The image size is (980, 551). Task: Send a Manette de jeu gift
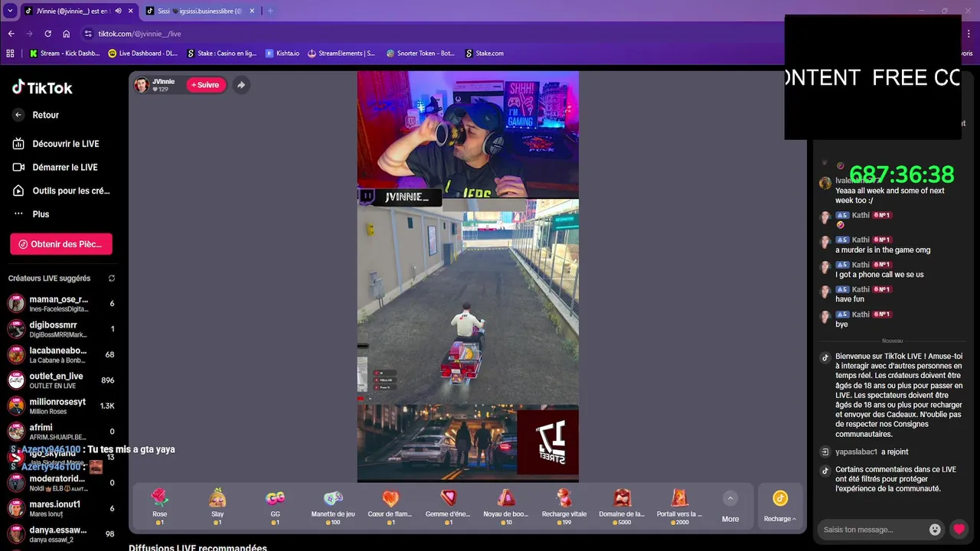333,507
